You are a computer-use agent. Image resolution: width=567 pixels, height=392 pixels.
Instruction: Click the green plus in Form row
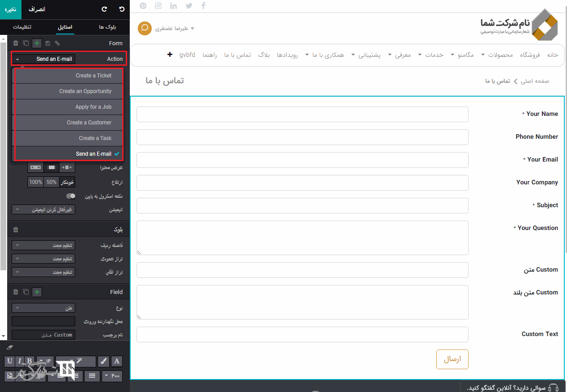[37, 43]
